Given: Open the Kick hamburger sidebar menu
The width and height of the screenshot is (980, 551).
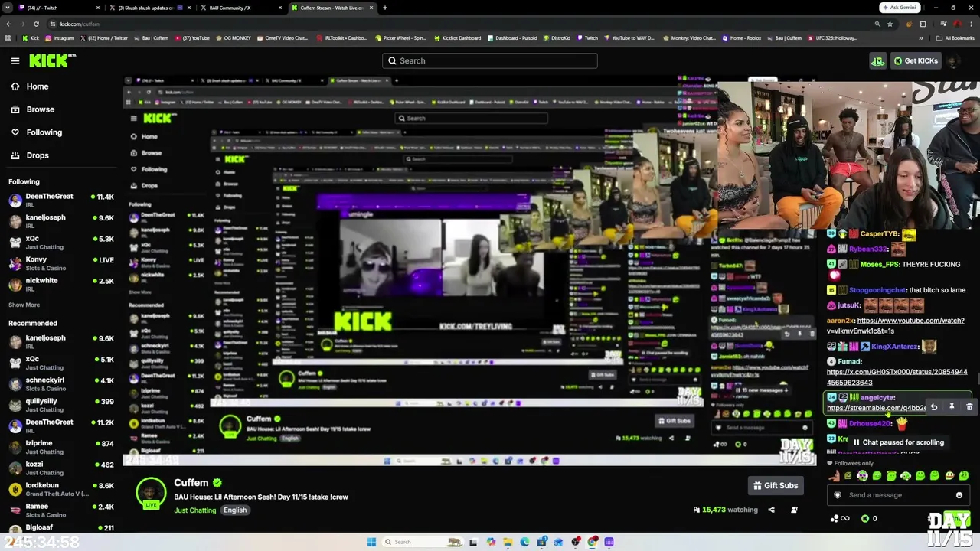Looking at the screenshot, I should click(15, 60).
